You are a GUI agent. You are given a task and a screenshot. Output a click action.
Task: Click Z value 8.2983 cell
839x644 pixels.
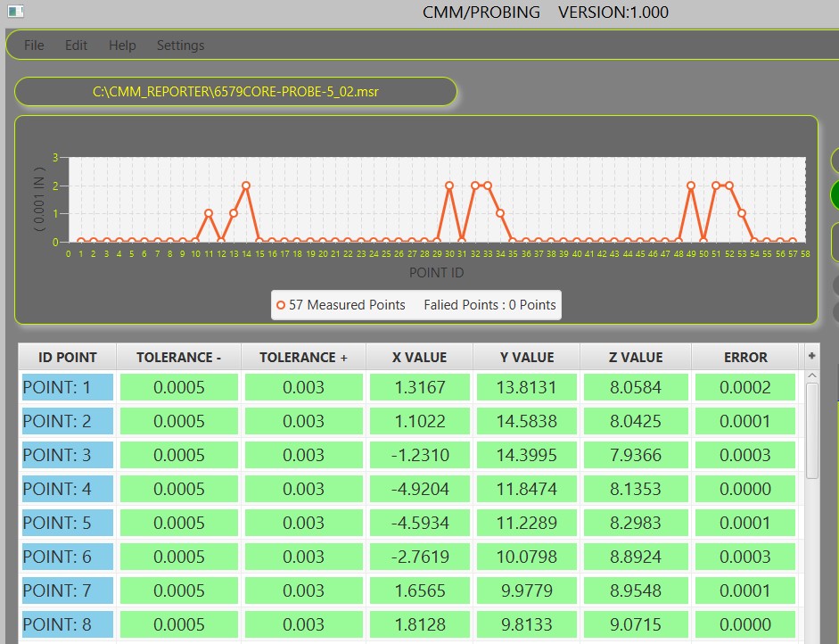(x=636, y=523)
